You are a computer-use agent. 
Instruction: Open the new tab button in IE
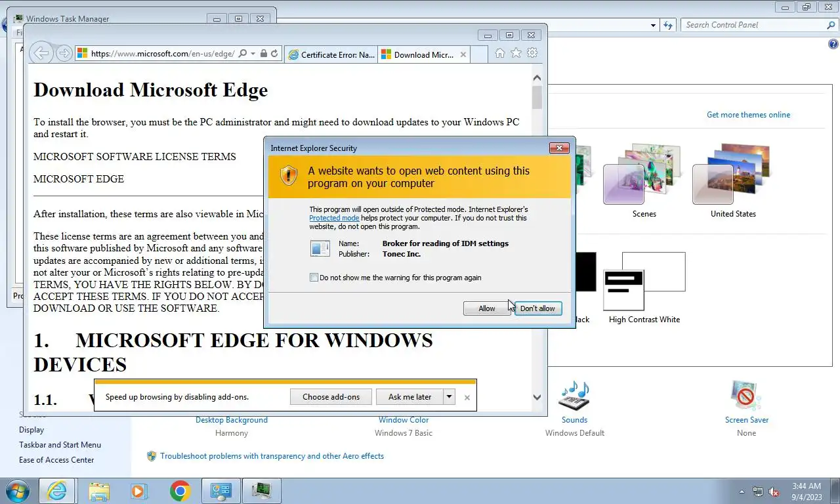click(x=479, y=54)
